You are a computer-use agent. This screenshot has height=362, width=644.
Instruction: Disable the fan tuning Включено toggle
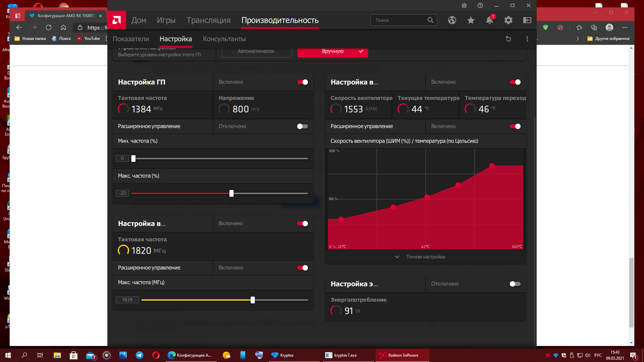(515, 82)
